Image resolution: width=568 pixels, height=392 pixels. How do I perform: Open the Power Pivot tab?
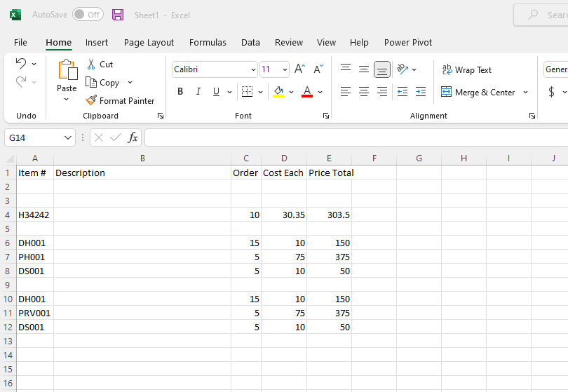pos(408,42)
